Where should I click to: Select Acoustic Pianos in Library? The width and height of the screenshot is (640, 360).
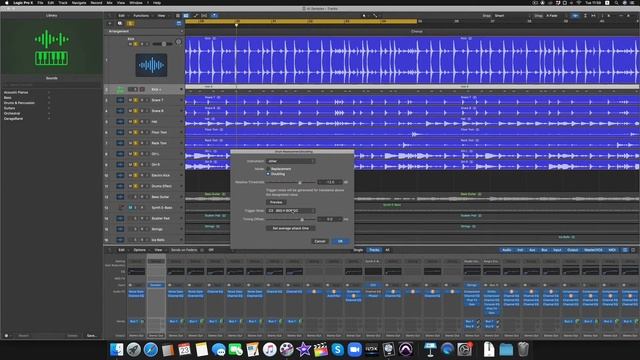coord(16,92)
